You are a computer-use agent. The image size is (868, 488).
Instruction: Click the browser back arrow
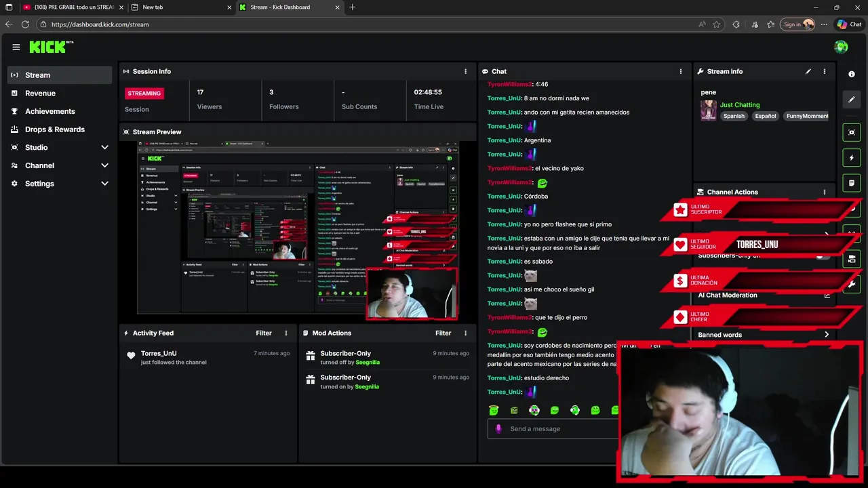click(9, 24)
